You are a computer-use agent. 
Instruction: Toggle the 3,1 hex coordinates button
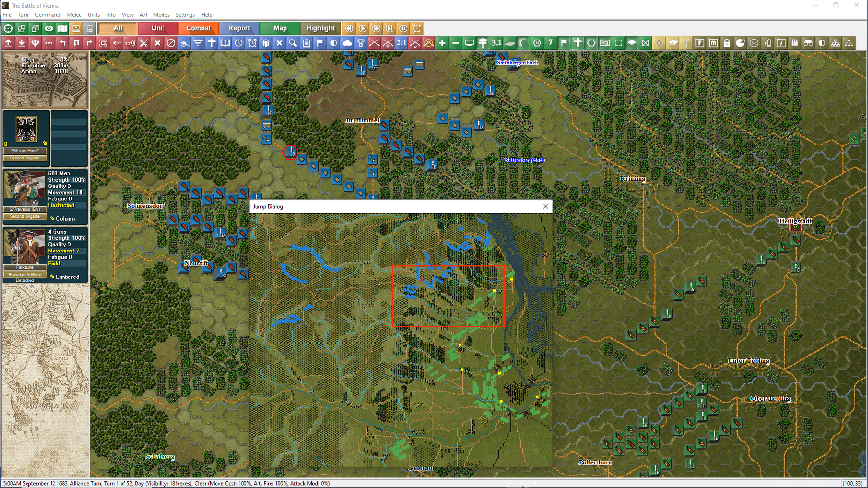pyautogui.click(x=496, y=43)
